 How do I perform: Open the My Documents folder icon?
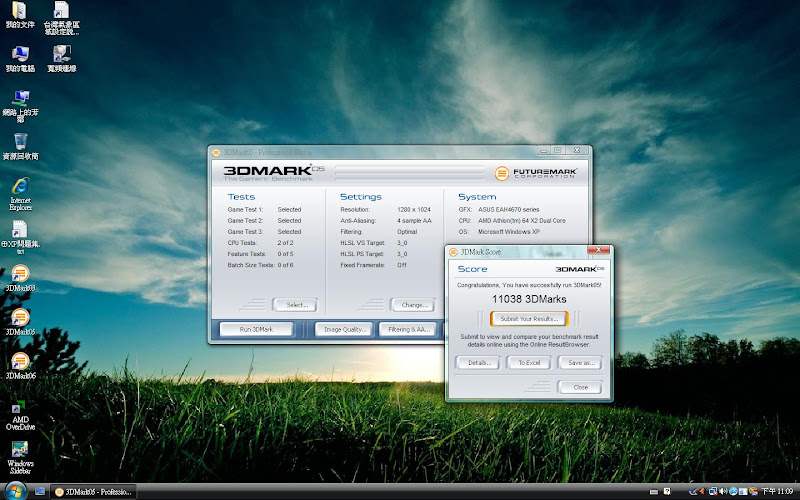pos(20,15)
